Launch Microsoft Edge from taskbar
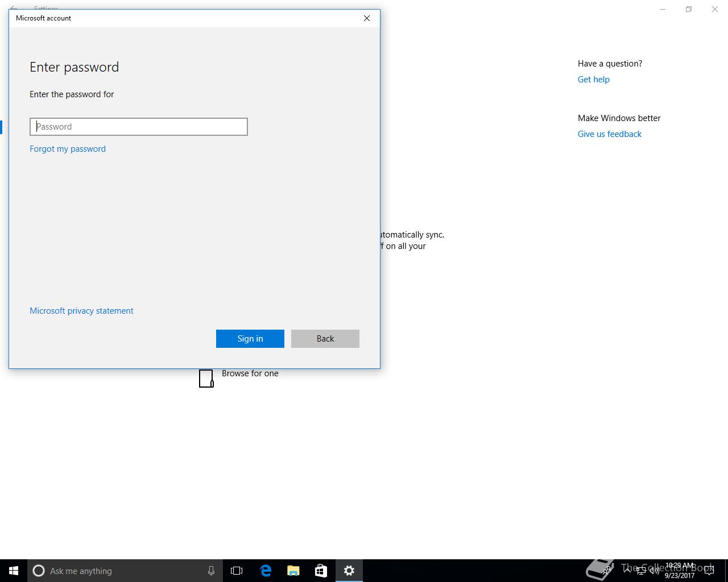This screenshot has height=582, width=728. click(265, 571)
